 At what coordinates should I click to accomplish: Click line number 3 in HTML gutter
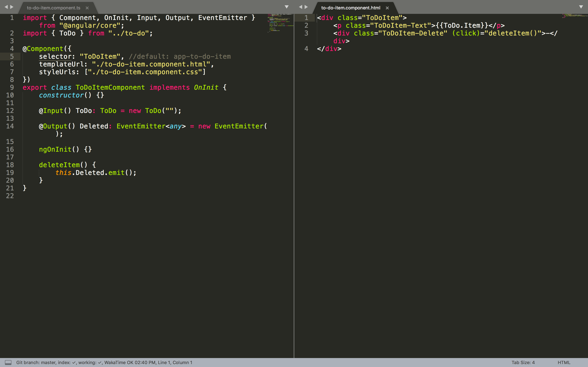pos(306,33)
